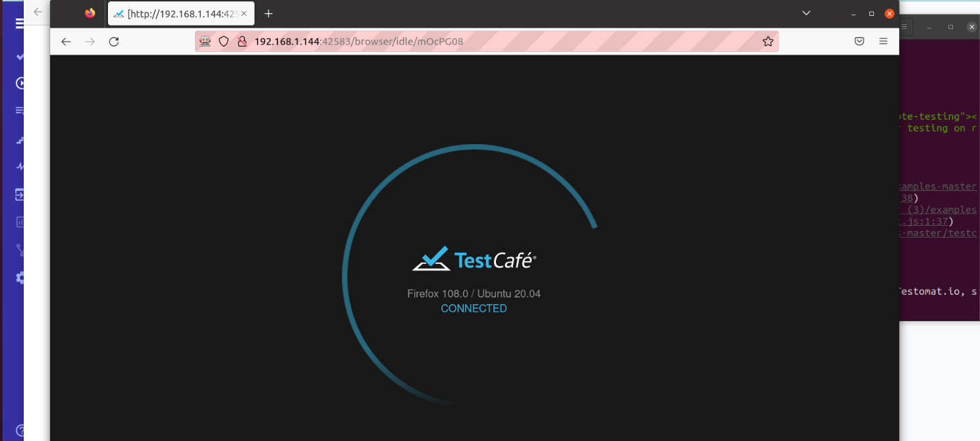The image size is (980, 441).
Task: Open the Firefox application menu
Action: tap(883, 41)
